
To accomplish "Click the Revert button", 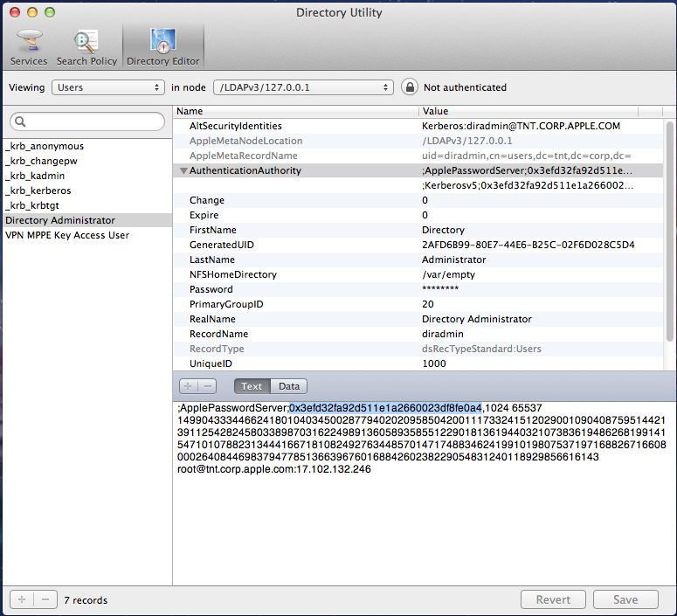I will pyautogui.click(x=553, y=599).
